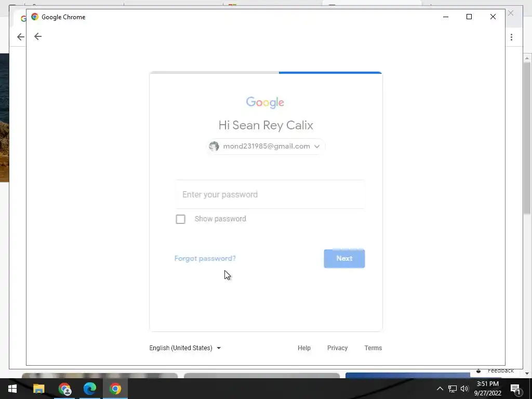Close the Google Chrome popup window
This screenshot has width=532, height=399.
pos(493,17)
